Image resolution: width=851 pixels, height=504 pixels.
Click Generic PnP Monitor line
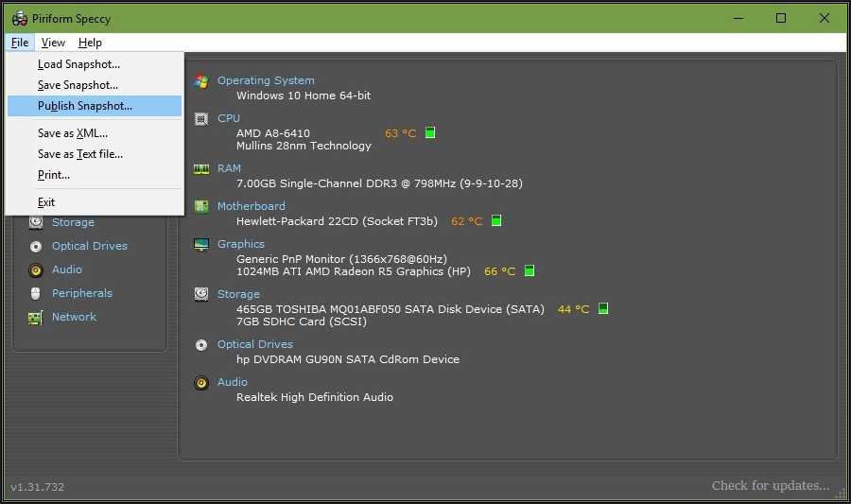[341, 259]
